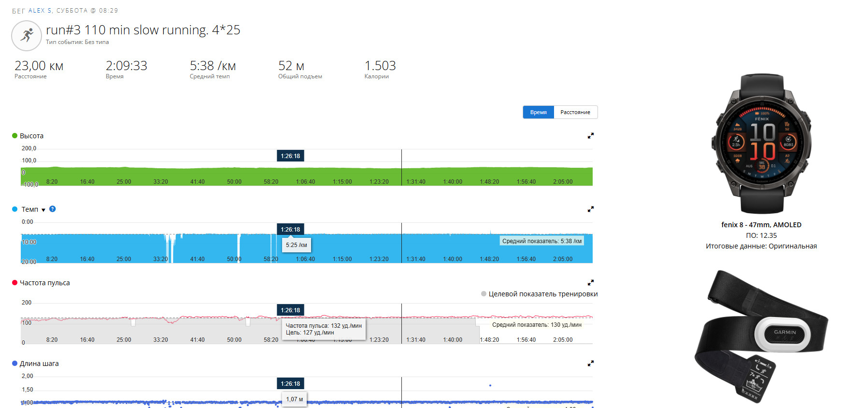This screenshot has width=868, height=408.
Task: Expand the Частота пульса chart to fullscreen
Action: point(590,283)
